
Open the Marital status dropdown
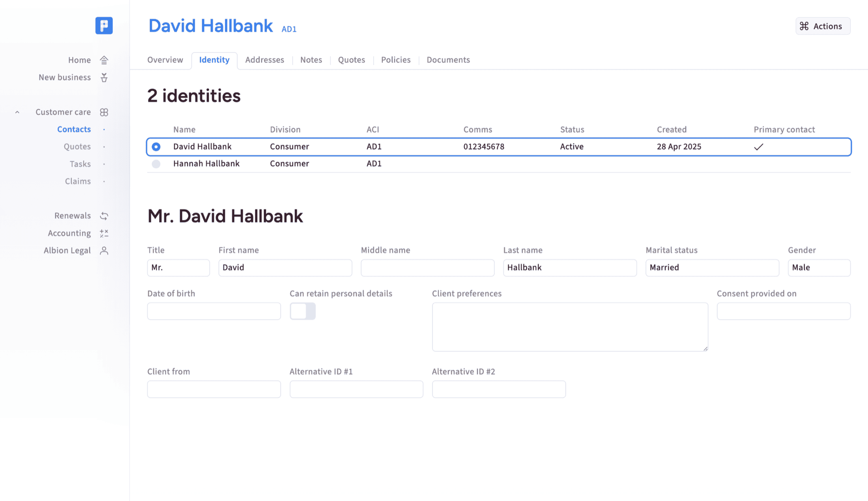click(x=712, y=268)
